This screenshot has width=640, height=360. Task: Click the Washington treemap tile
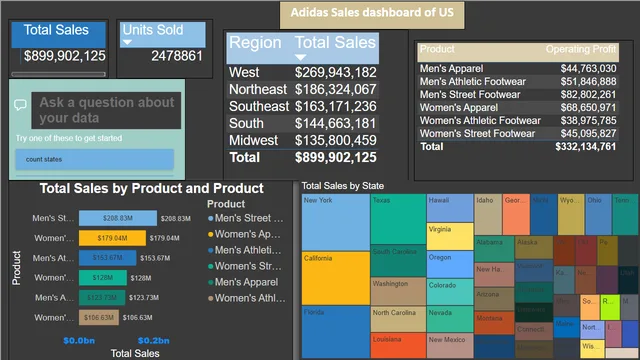[x=398, y=291]
